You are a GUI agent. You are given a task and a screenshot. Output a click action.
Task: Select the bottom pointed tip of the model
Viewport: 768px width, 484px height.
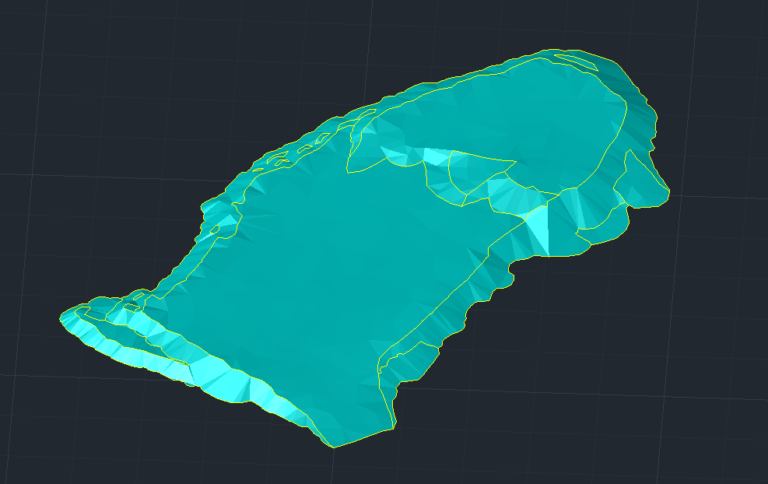click(x=333, y=446)
